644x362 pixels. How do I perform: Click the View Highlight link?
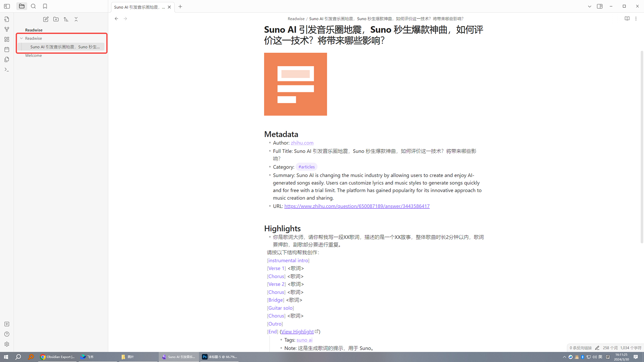pyautogui.click(x=298, y=331)
